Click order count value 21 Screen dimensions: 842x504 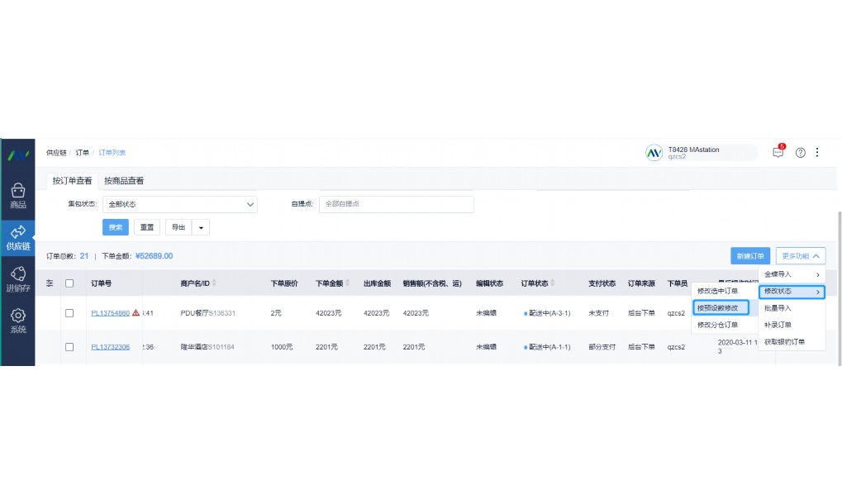[84, 256]
